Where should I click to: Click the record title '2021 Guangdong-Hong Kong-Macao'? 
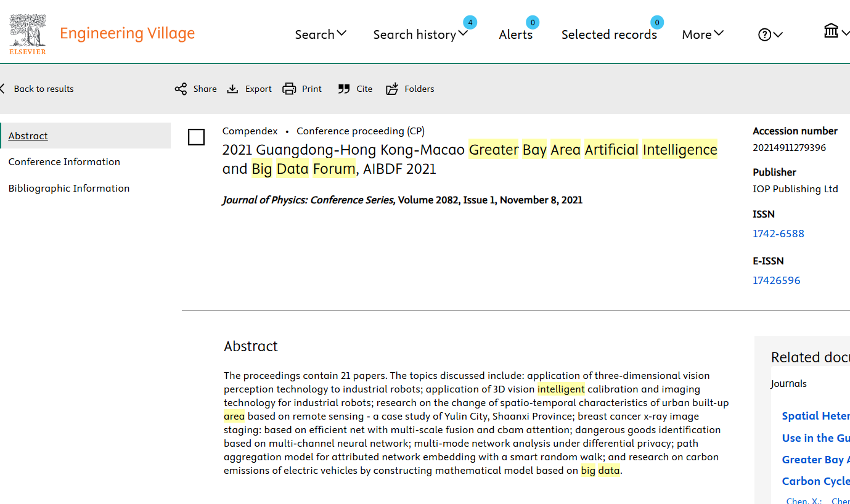344,150
